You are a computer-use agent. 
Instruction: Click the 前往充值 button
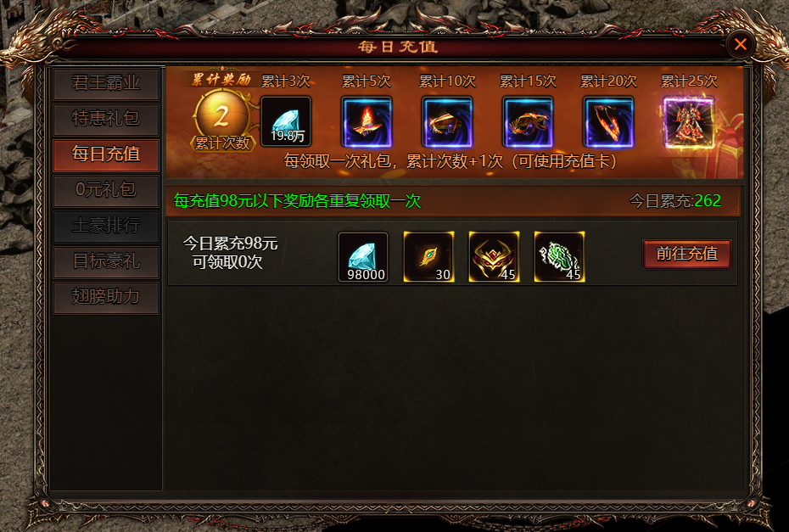pyautogui.click(x=687, y=254)
